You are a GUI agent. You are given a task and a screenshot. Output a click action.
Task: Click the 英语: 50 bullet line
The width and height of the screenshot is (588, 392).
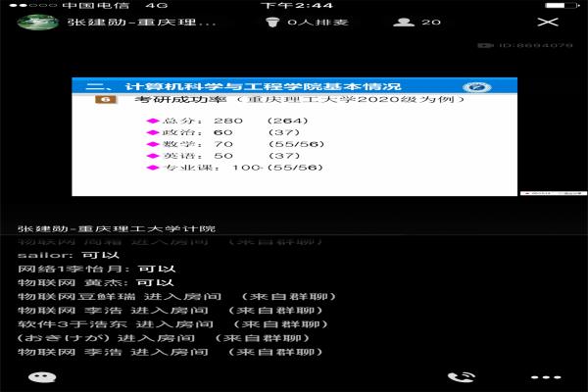tap(223, 156)
